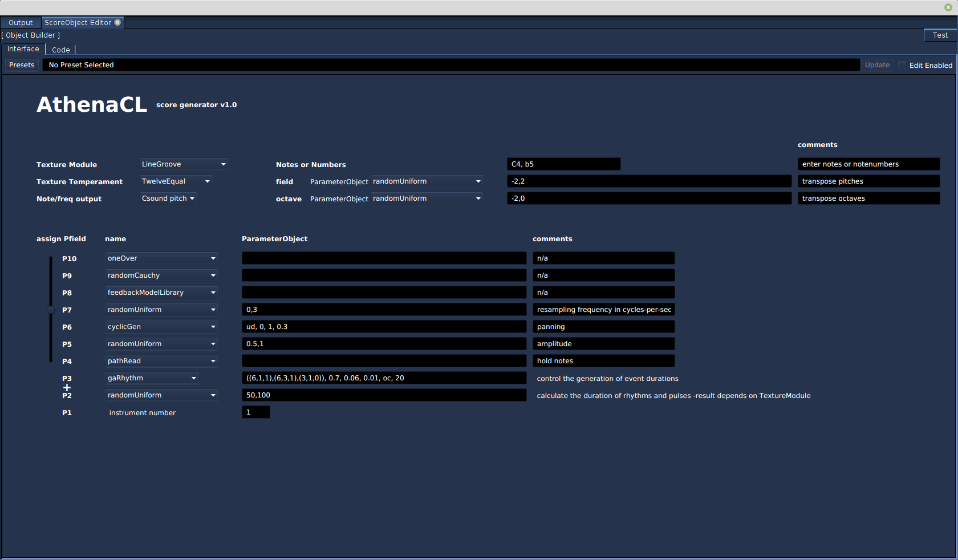Close the ScoreObject Editor tab
This screenshot has width=958, height=560.
tap(117, 23)
